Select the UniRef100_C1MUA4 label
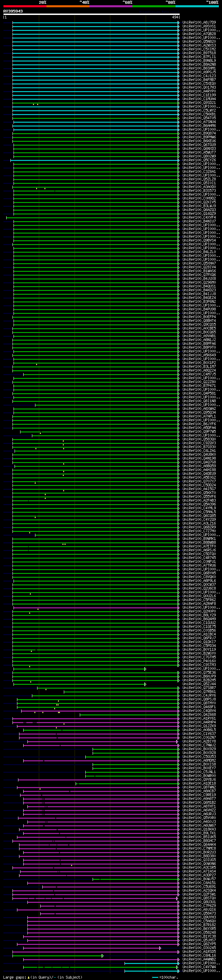Screen dimensions: 222x980 coord(199,99)
